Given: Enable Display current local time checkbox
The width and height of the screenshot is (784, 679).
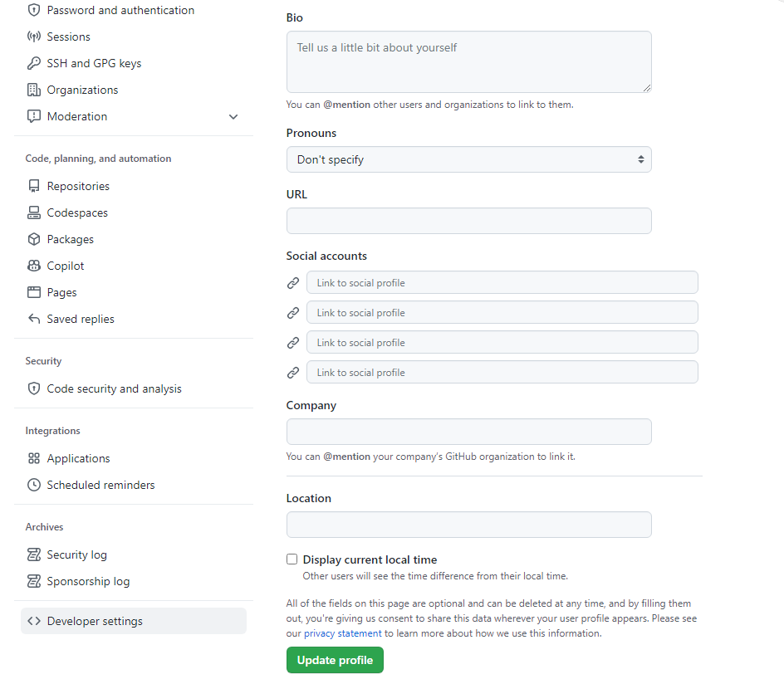Looking at the screenshot, I should [292, 559].
